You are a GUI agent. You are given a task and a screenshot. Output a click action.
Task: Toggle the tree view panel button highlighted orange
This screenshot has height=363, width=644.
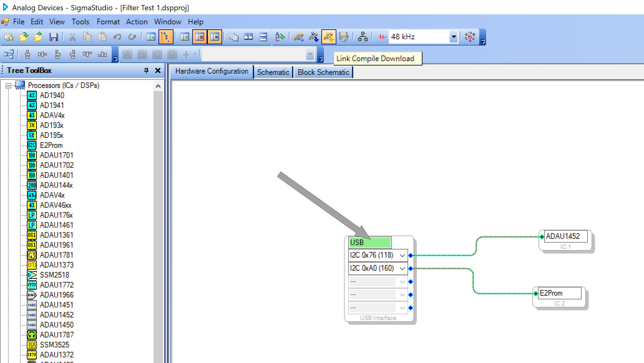click(x=166, y=37)
